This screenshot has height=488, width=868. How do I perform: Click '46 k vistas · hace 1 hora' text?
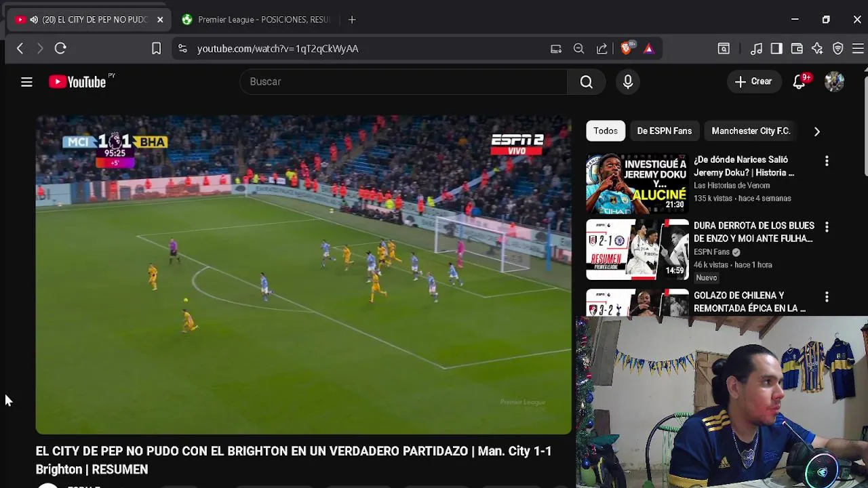[733, 265]
